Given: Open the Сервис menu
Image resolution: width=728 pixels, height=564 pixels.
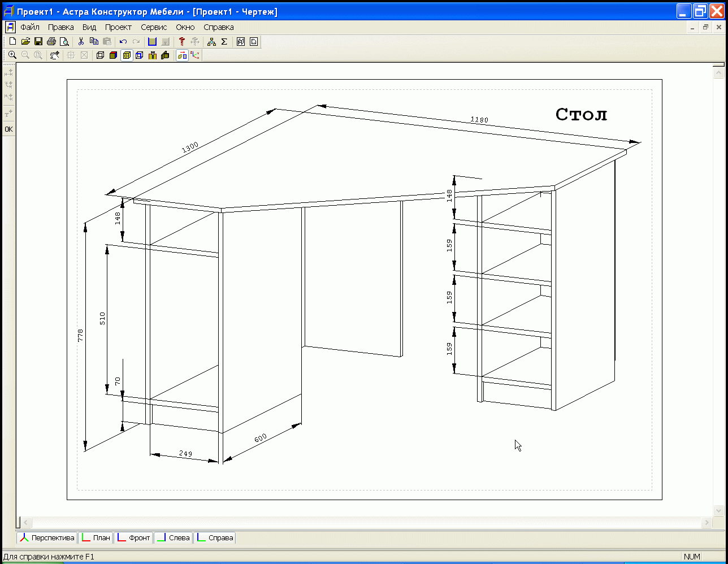Looking at the screenshot, I should [x=154, y=27].
